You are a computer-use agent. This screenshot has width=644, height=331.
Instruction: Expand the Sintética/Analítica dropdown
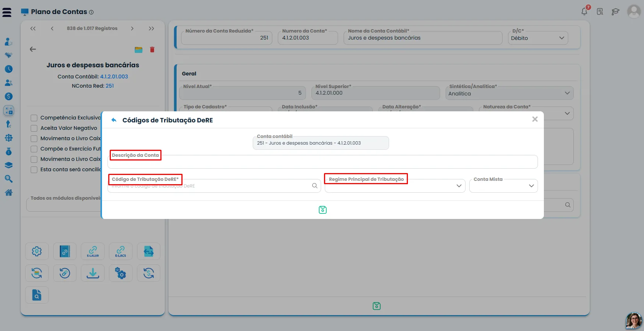(x=510, y=93)
